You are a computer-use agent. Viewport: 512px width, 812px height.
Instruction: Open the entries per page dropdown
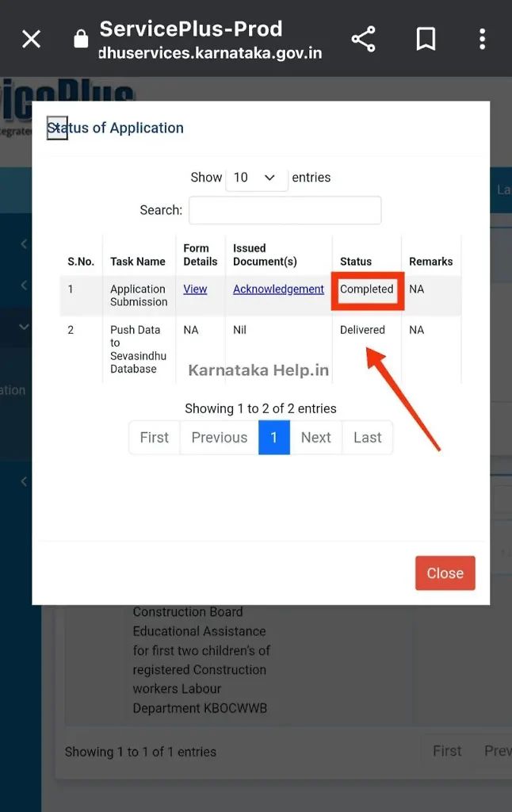point(256,178)
